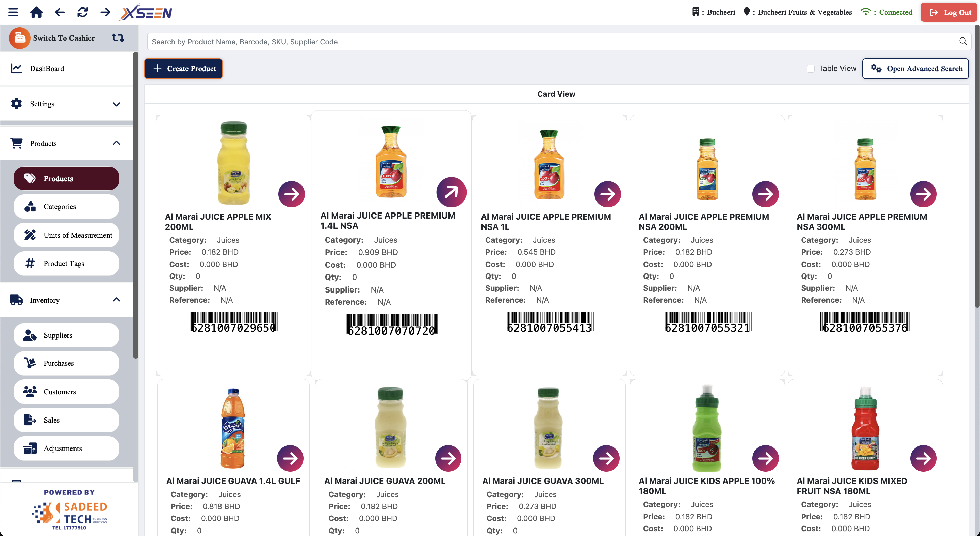Viewport: 980px width, 536px height.
Task: Open arrow for KIDS APPLE 100% 180ML
Action: (x=765, y=458)
